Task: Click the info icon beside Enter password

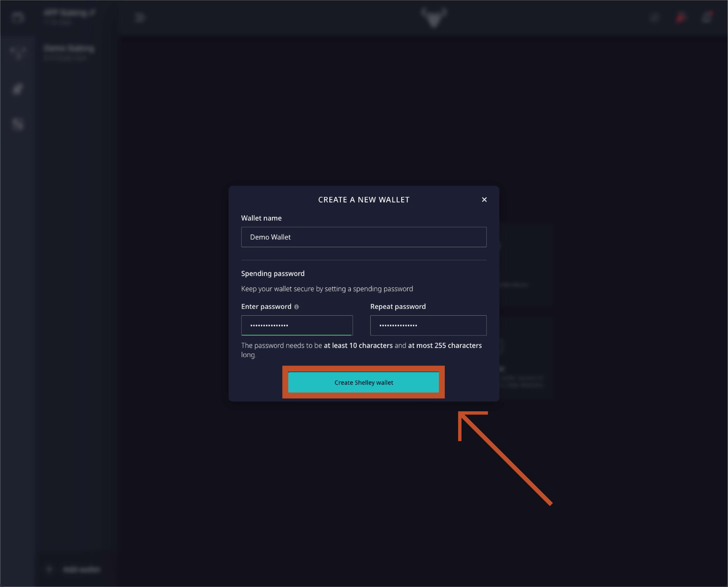Action: pos(296,307)
